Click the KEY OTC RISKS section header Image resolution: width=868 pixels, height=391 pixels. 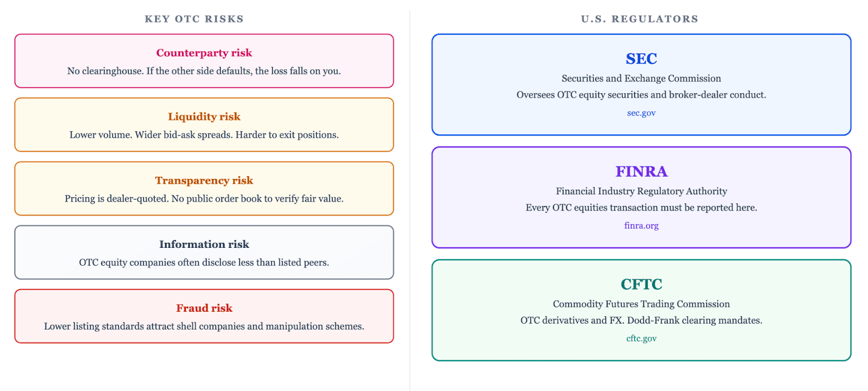pyautogui.click(x=194, y=19)
